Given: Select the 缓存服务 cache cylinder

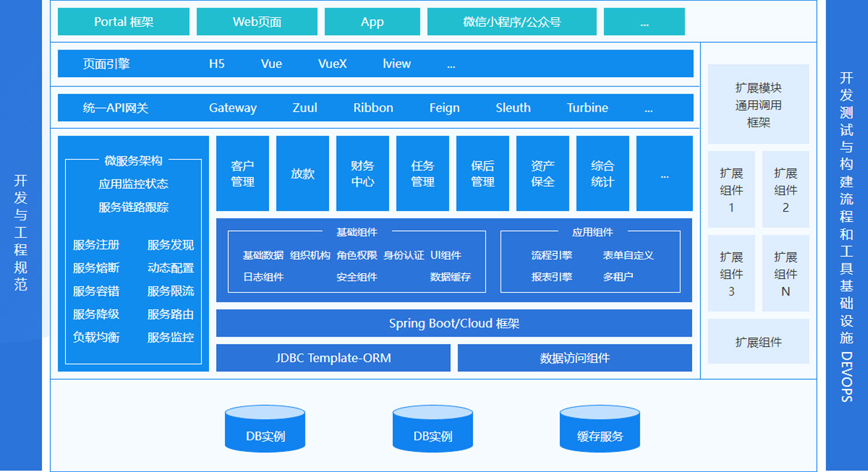Looking at the screenshot, I should 599,429.
